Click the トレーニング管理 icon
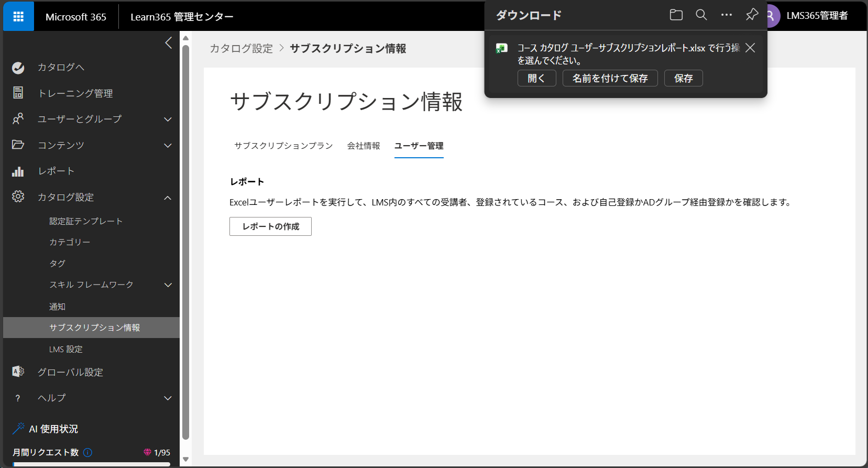 (x=18, y=93)
